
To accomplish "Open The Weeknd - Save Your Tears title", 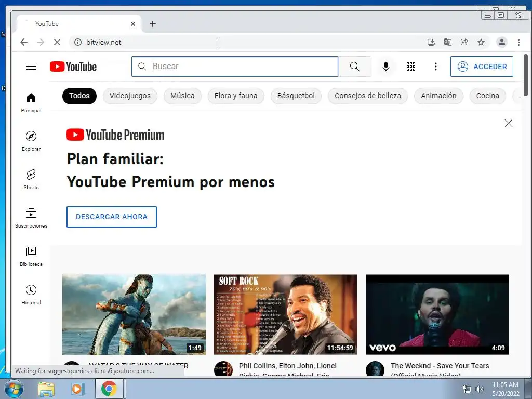I will pyautogui.click(x=440, y=369).
